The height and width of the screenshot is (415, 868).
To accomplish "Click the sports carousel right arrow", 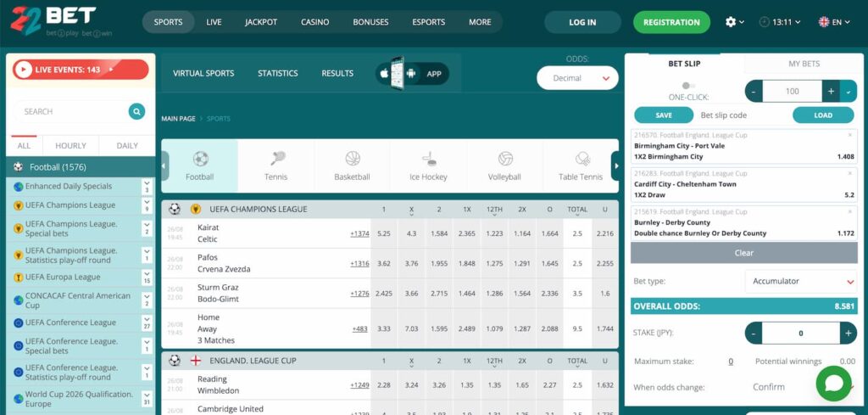I will [x=615, y=165].
